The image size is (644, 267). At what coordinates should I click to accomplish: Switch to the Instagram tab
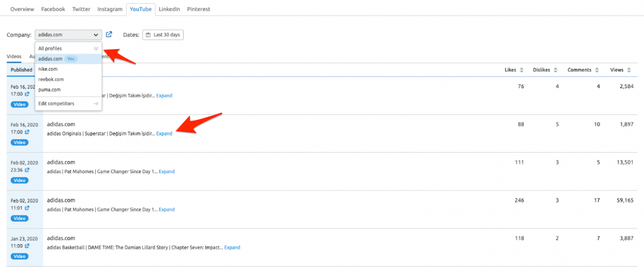tap(110, 9)
